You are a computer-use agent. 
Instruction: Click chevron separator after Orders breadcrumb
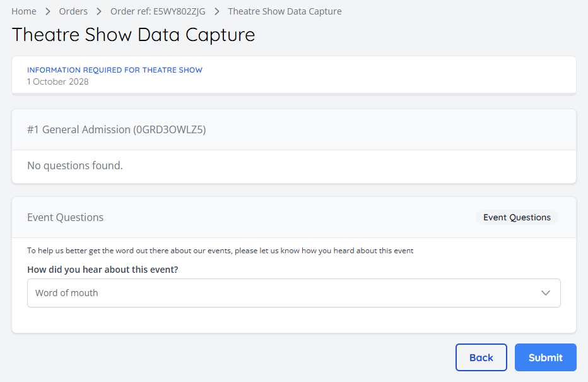pos(99,11)
